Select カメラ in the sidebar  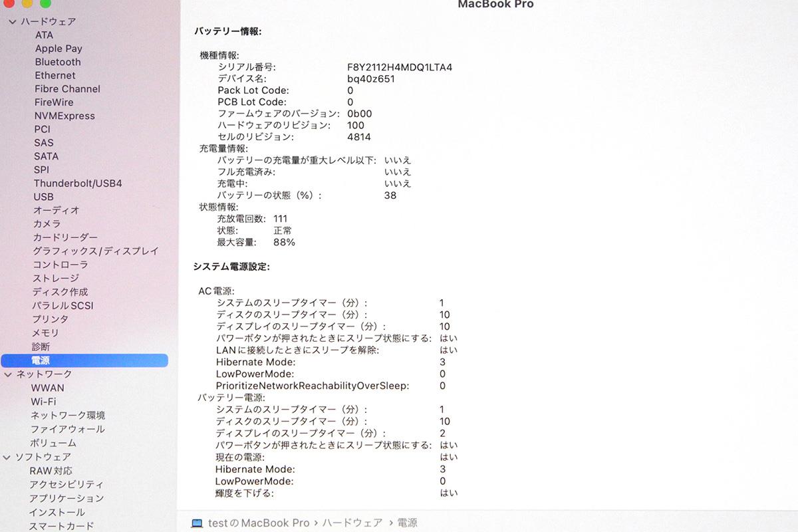click(47, 223)
